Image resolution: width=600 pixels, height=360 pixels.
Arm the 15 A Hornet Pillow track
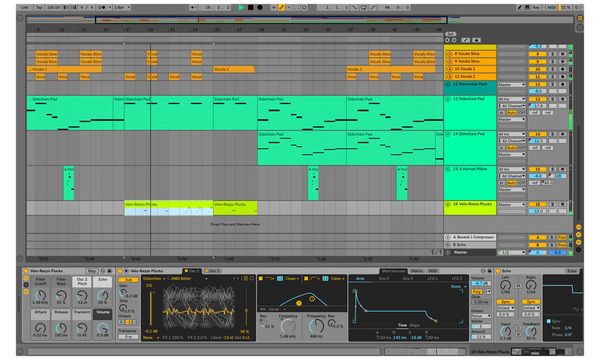pyautogui.click(x=562, y=169)
